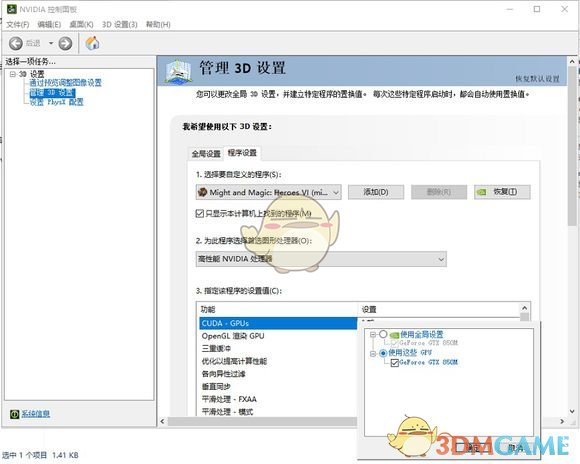The height and width of the screenshot is (464, 580).
Task: Click the 添加(D) button
Action: pyautogui.click(x=376, y=192)
